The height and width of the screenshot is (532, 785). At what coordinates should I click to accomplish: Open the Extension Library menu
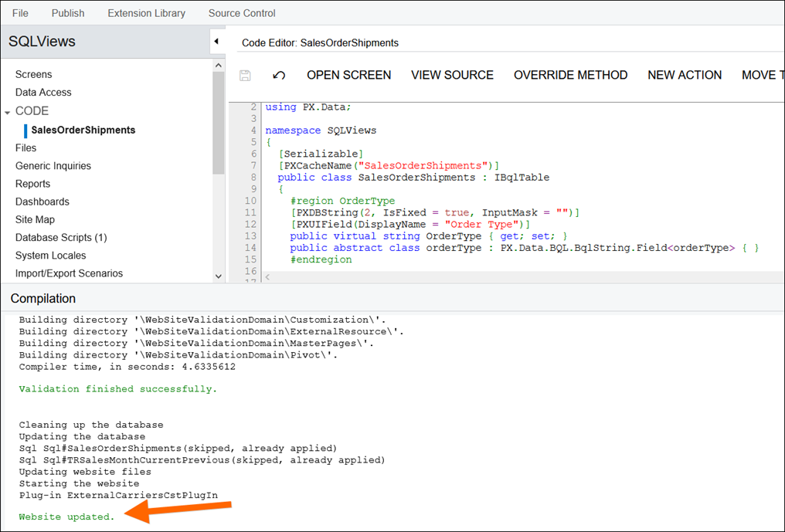[x=146, y=13]
